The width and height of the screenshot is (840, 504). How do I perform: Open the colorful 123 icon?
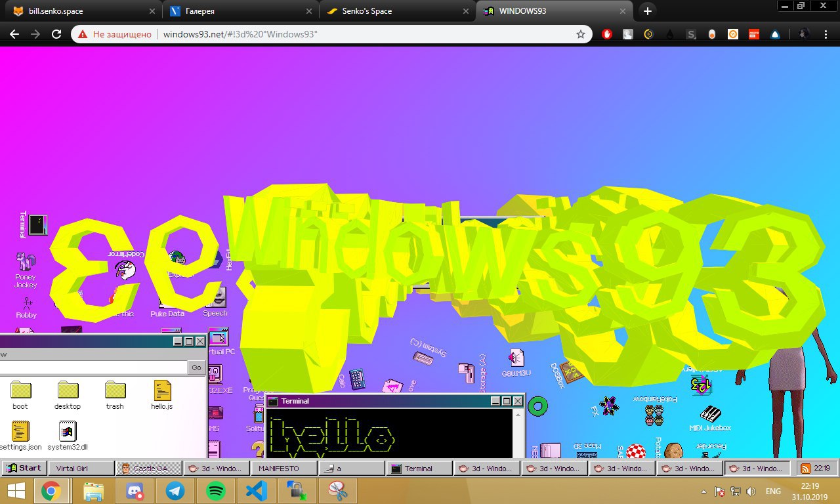tap(700, 384)
